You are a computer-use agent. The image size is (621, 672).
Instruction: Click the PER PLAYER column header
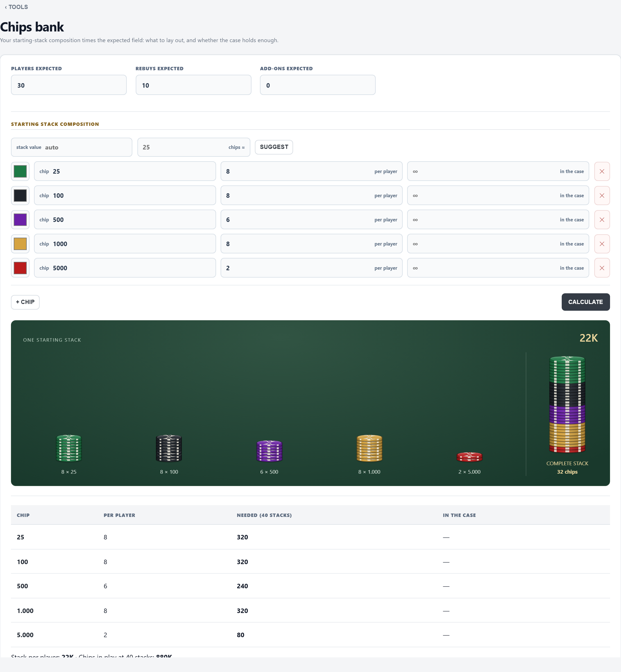point(119,515)
